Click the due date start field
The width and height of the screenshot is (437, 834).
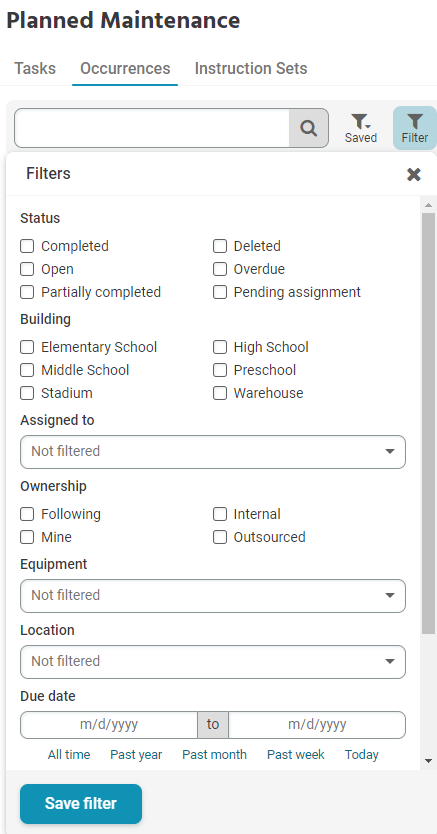[109, 724]
